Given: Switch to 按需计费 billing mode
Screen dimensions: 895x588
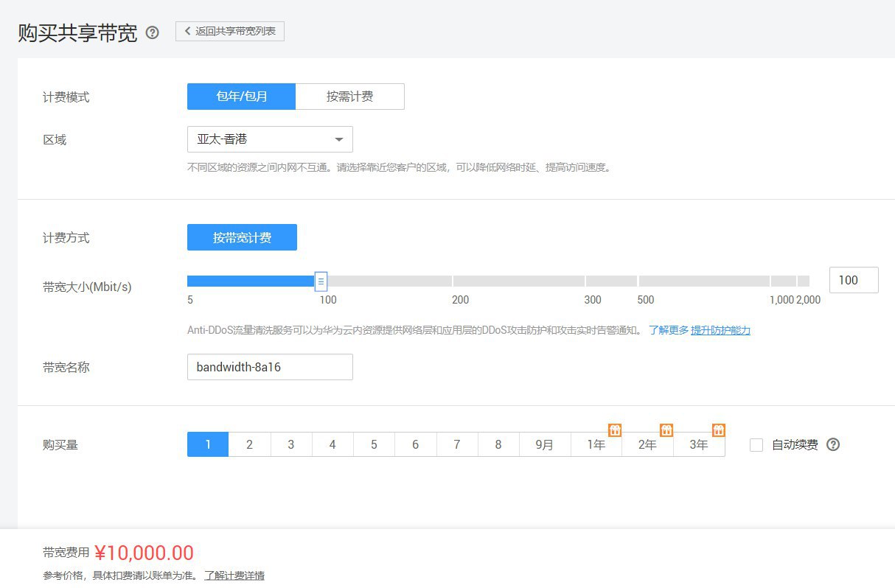Looking at the screenshot, I should [349, 97].
